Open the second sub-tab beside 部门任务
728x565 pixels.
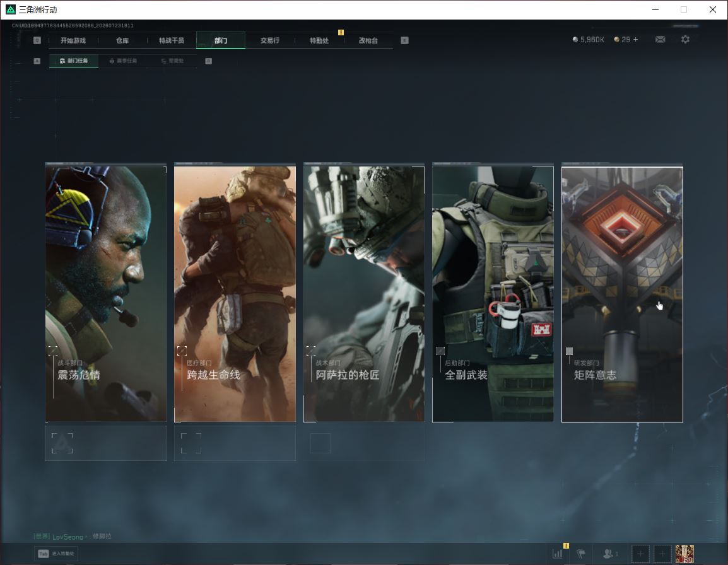(123, 61)
